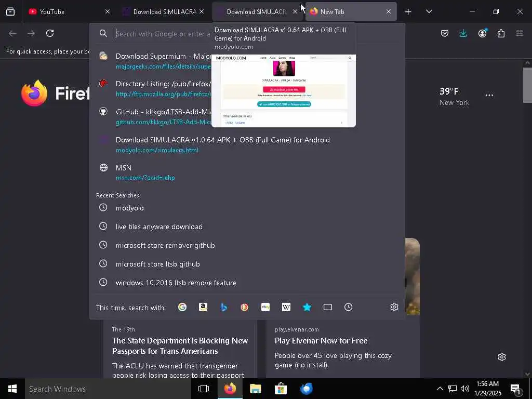532x399 pixels.
Task: Choose recent search microsoft store remover github
Action: click(x=247, y=245)
